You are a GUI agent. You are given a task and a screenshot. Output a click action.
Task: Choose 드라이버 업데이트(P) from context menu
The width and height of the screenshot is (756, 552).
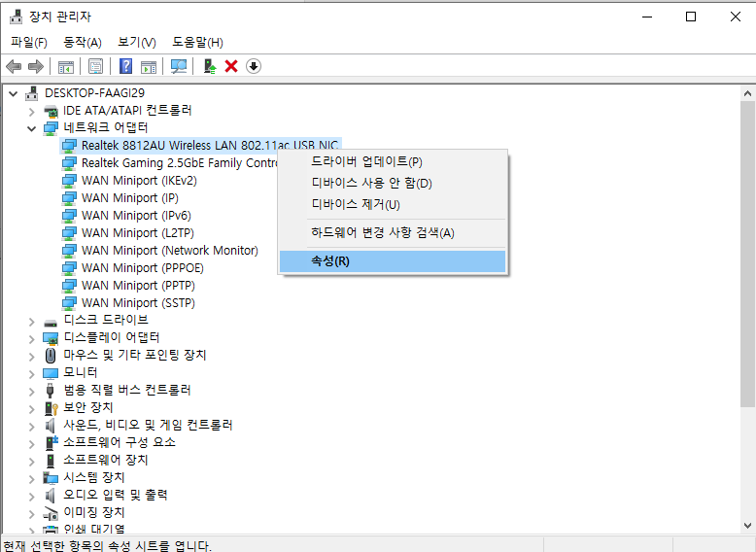(x=393, y=162)
